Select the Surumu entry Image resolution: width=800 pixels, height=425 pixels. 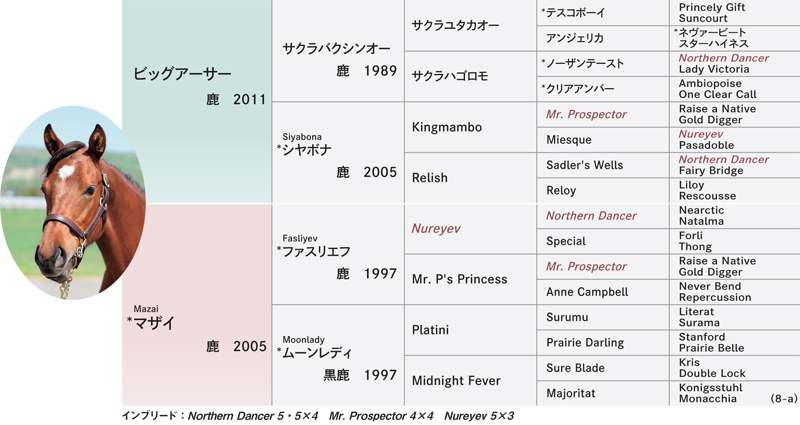pyautogui.click(x=603, y=317)
